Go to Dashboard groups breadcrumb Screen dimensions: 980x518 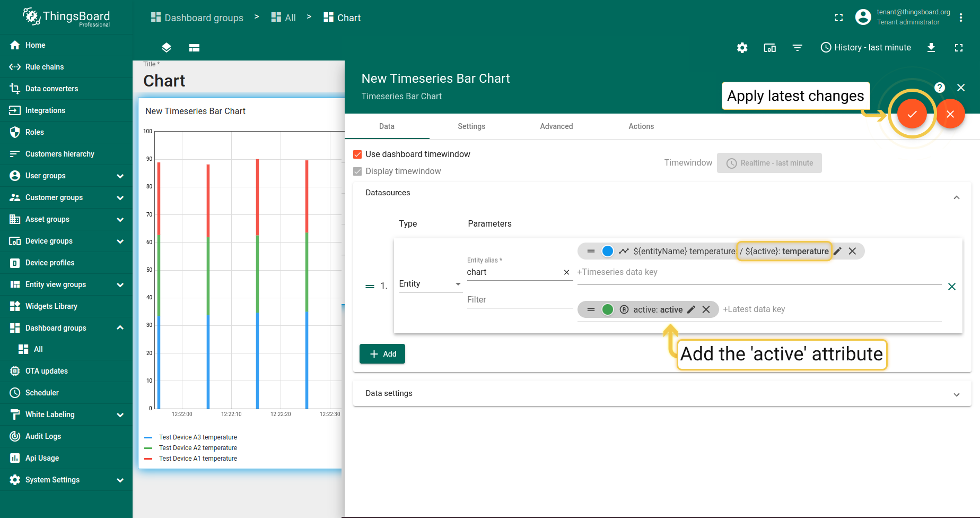point(197,18)
